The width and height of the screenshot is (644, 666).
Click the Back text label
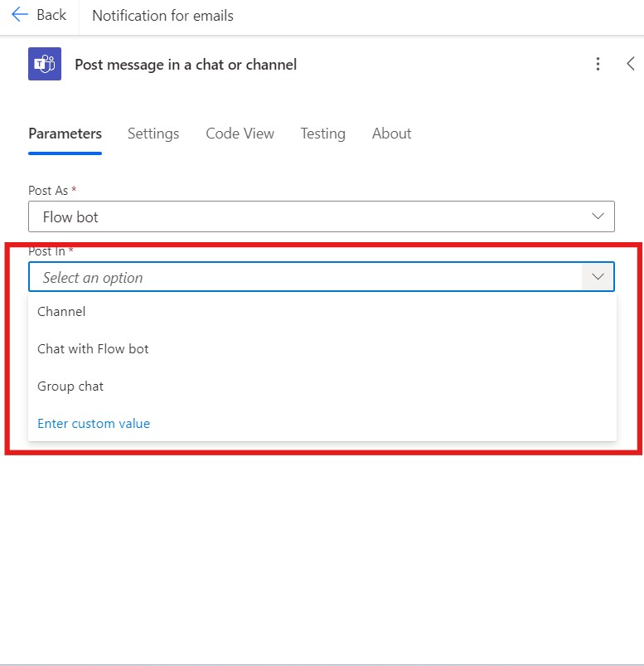51,15
